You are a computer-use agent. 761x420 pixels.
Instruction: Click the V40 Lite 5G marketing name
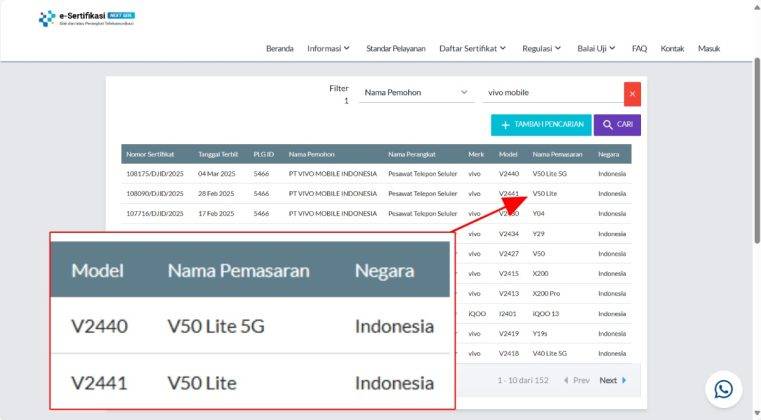click(x=549, y=353)
